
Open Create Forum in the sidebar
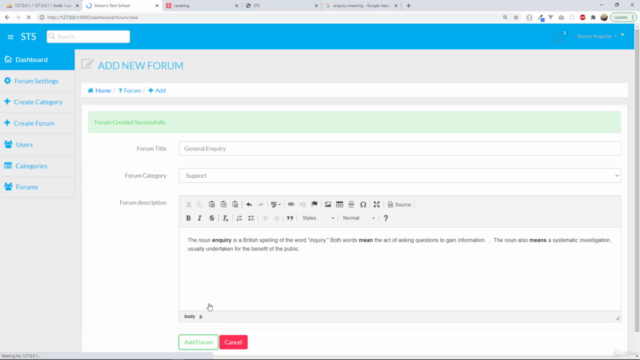[37, 123]
